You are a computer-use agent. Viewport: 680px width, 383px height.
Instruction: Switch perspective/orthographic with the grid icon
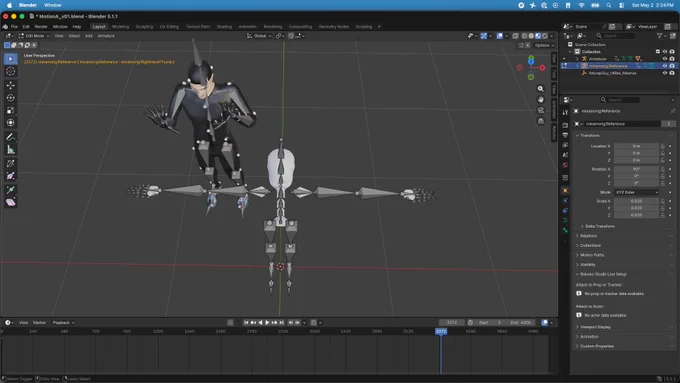540,121
